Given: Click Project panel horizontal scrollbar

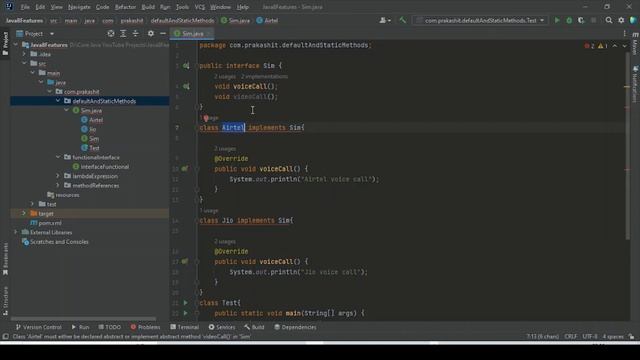Looking at the screenshot, I should pos(83,318).
